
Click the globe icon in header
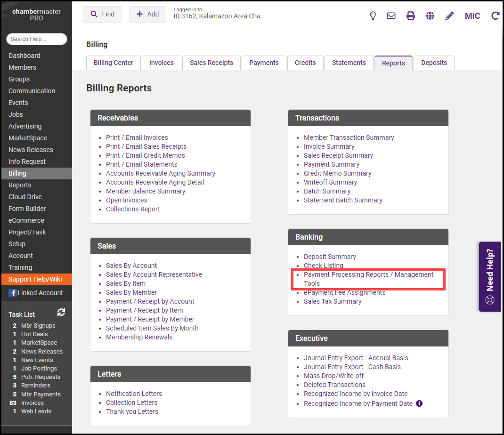pyautogui.click(x=430, y=16)
